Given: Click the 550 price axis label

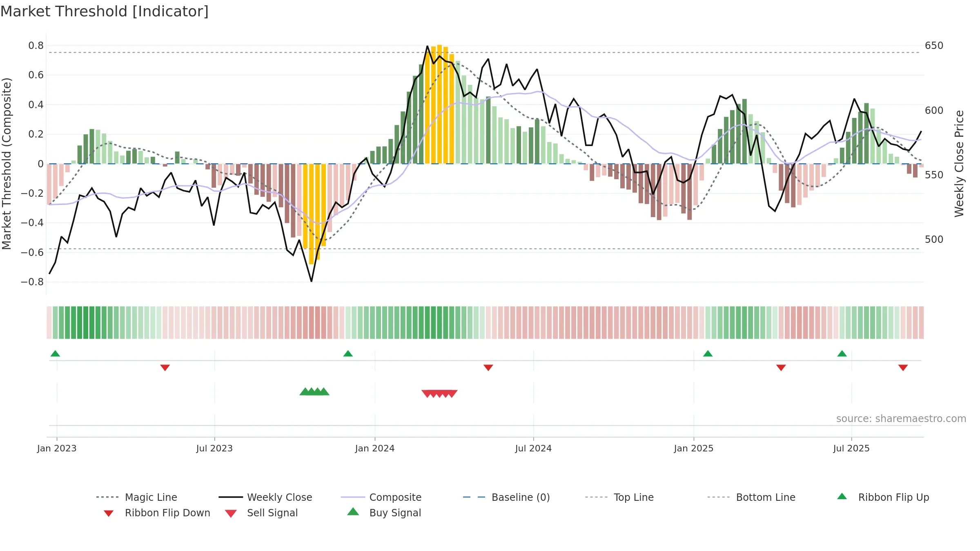Looking at the screenshot, I should pos(934,175).
